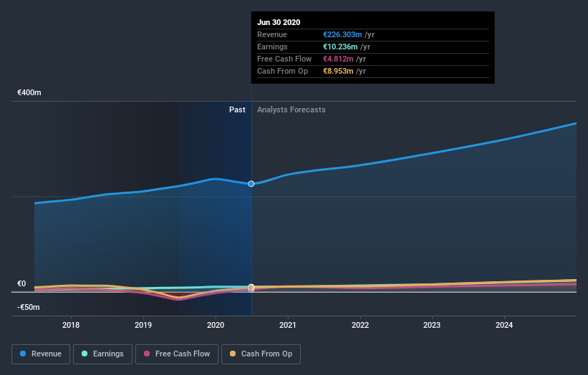Select the 2022 x-axis label
Image resolution: width=588 pixels, height=375 pixels.
(360, 325)
